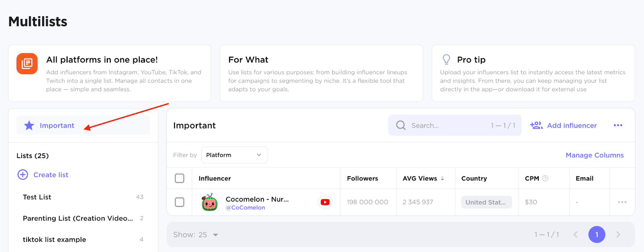
Task: Click the plus icon for Create list
Action: [x=23, y=175]
